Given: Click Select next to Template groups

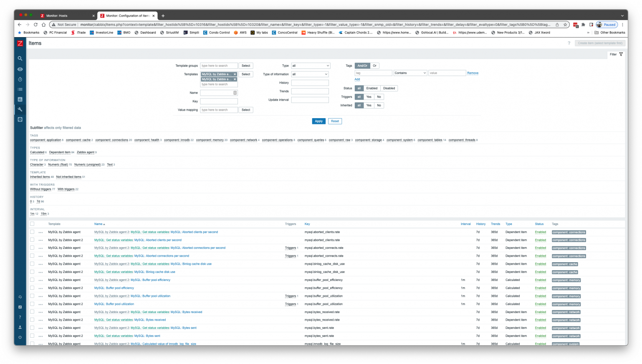Looking at the screenshot, I should 246,66.
